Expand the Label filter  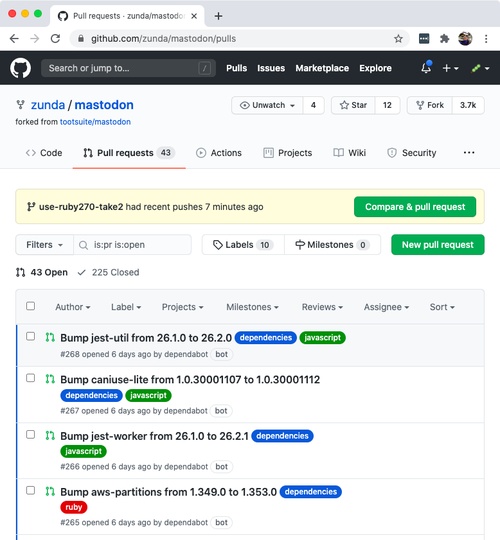(x=126, y=307)
